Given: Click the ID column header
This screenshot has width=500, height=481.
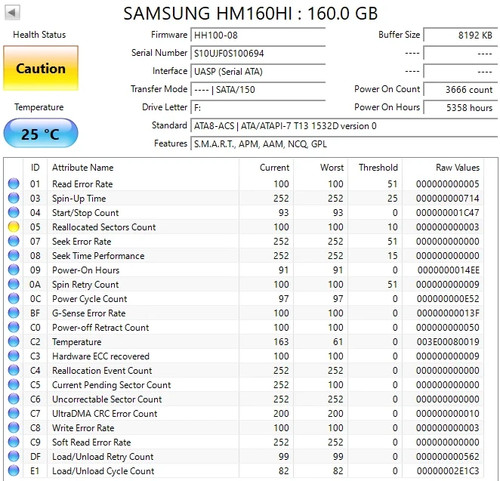Looking at the screenshot, I should coord(35,167).
